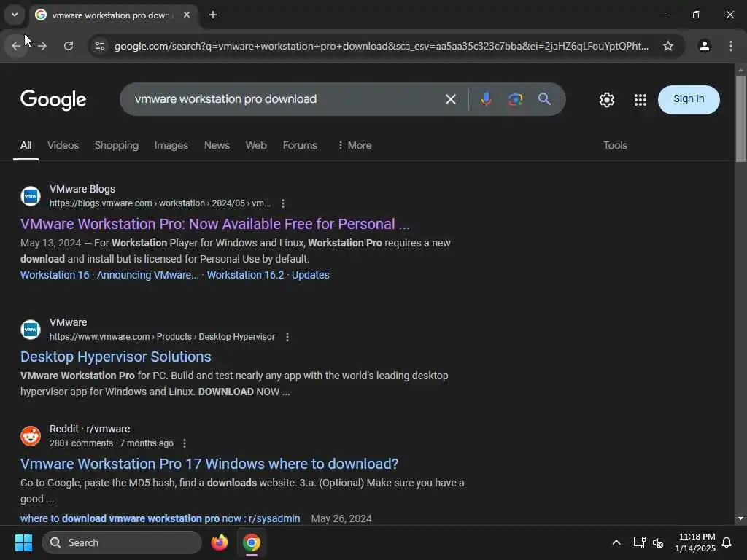The height and width of the screenshot is (560, 747).
Task: Switch to Videos results tab
Action: pyautogui.click(x=63, y=146)
